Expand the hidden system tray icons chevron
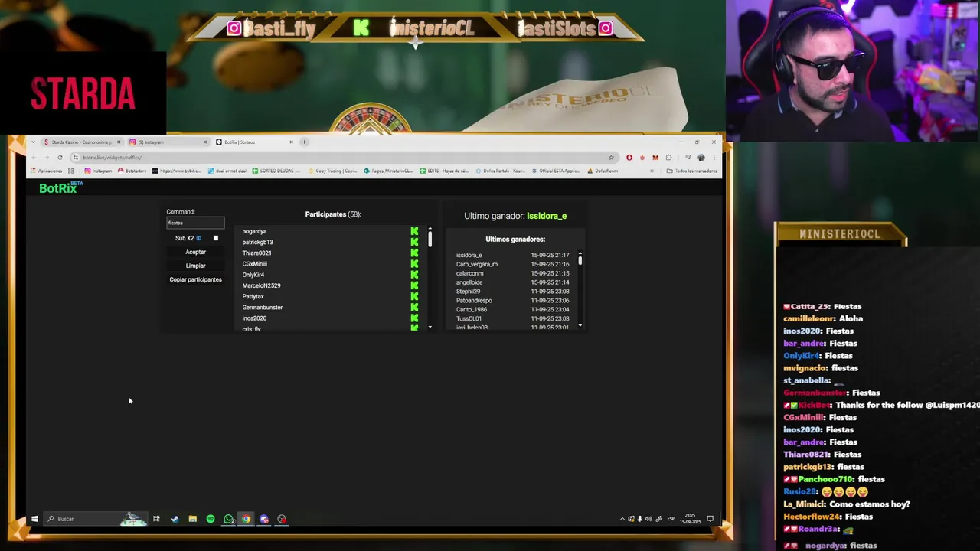980x551 pixels. tap(622, 519)
